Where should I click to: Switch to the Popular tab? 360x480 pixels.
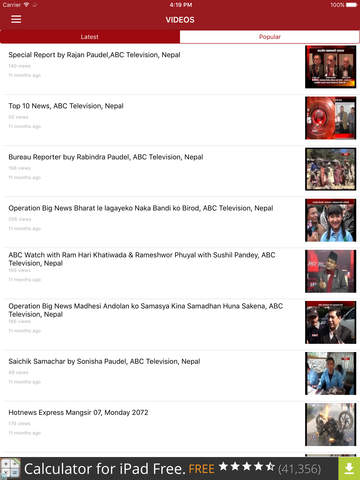[270, 37]
